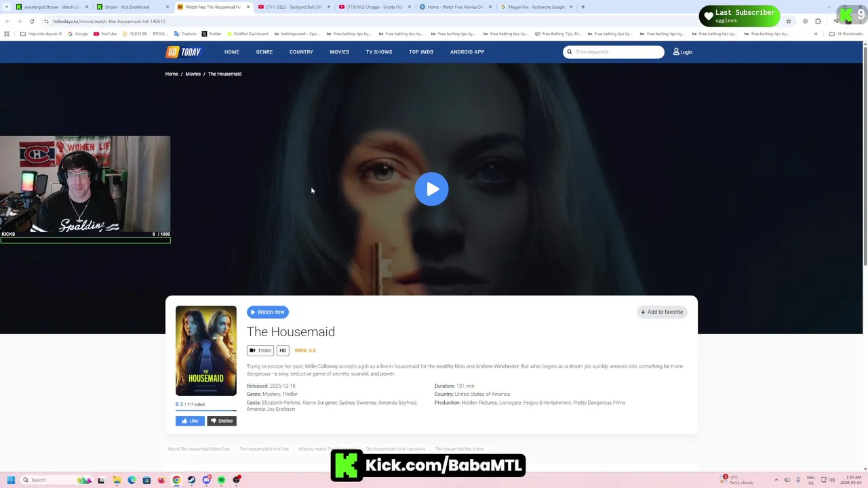The height and width of the screenshot is (488, 868).
Task: Open the KickBot Dashboard bookmark
Action: 248,34
